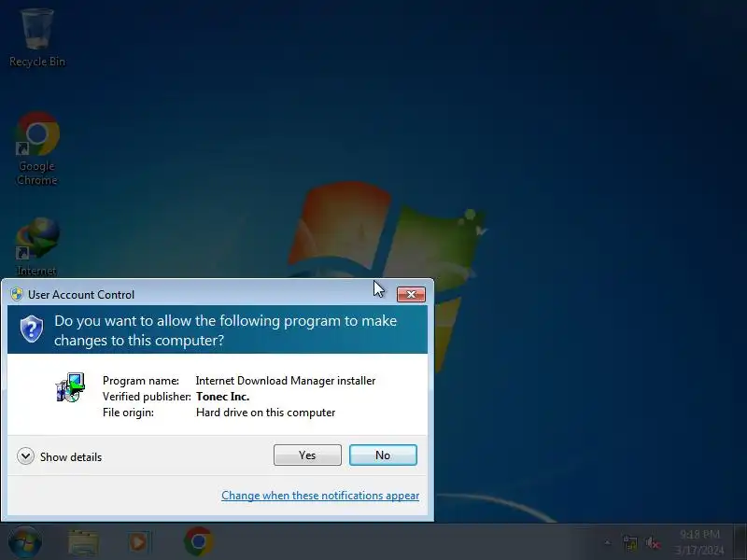Close the User Account Control dialog

click(411, 294)
